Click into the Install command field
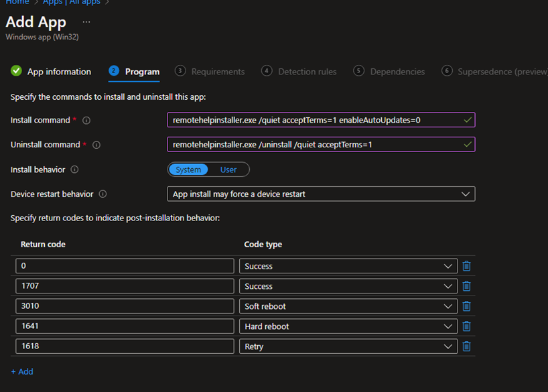The image size is (548, 392). (x=315, y=121)
